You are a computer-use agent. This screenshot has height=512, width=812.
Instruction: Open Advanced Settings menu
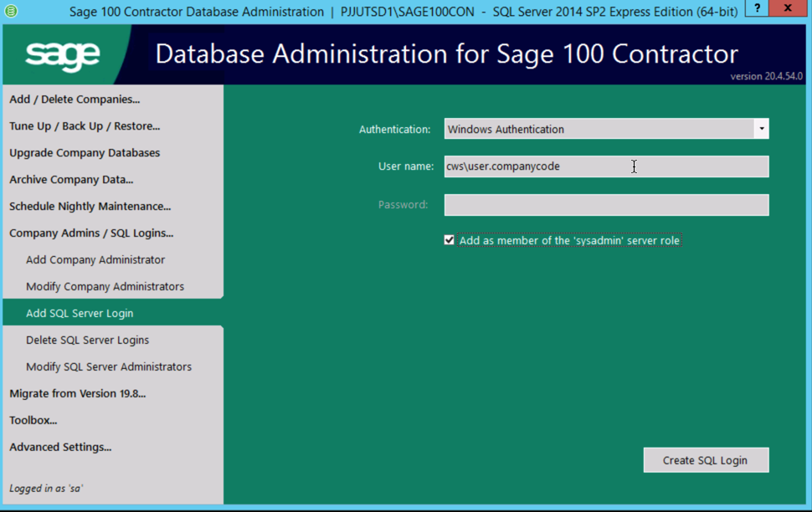(x=60, y=448)
